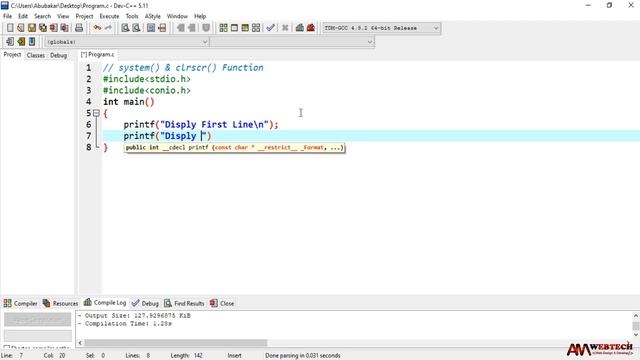Click the compile log horizontal scrollbar thumb
Screen dimensions: 640x360
point(176,343)
